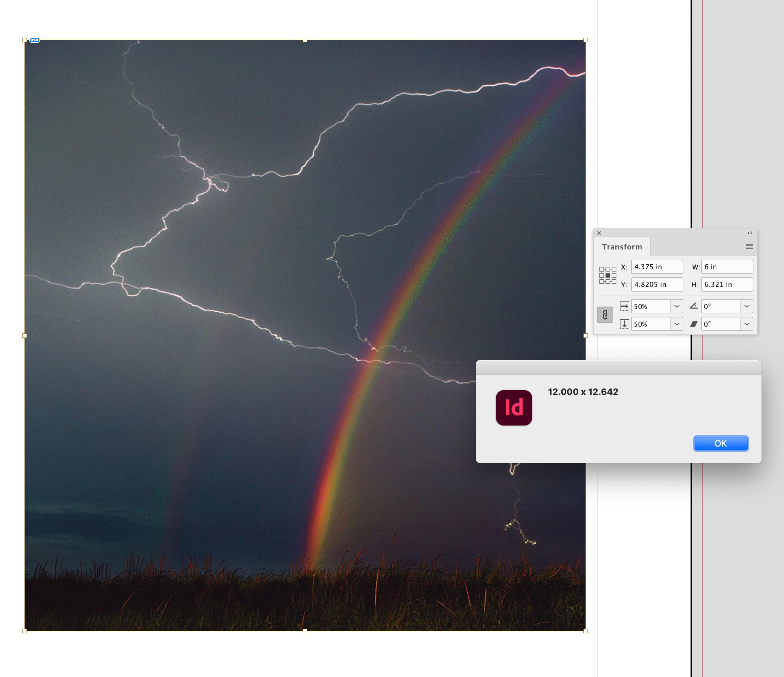Collapse Transform panel with double-arrow icon
Image resolution: width=784 pixels, height=677 pixels.
pyautogui.click(x=750, y=233)
